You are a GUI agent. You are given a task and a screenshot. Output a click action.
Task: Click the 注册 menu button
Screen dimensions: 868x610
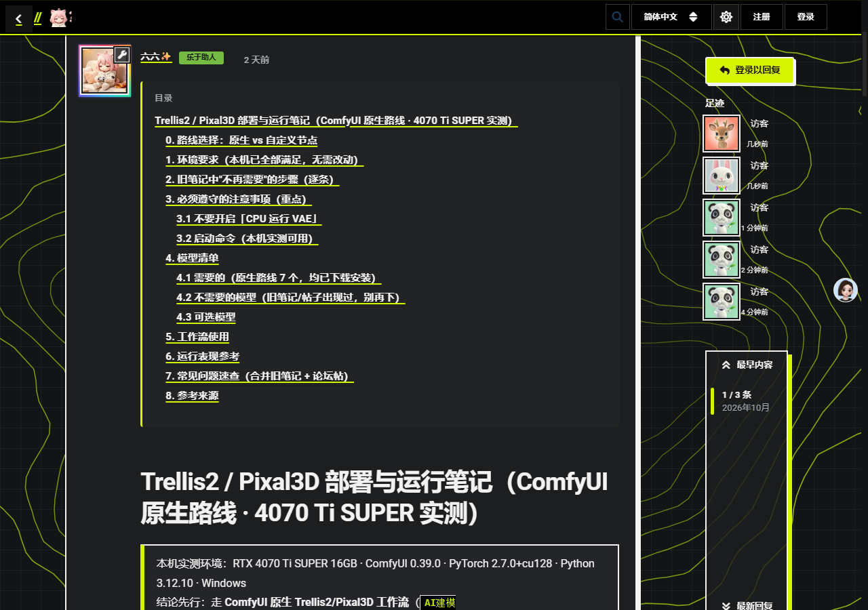[762, 17]
